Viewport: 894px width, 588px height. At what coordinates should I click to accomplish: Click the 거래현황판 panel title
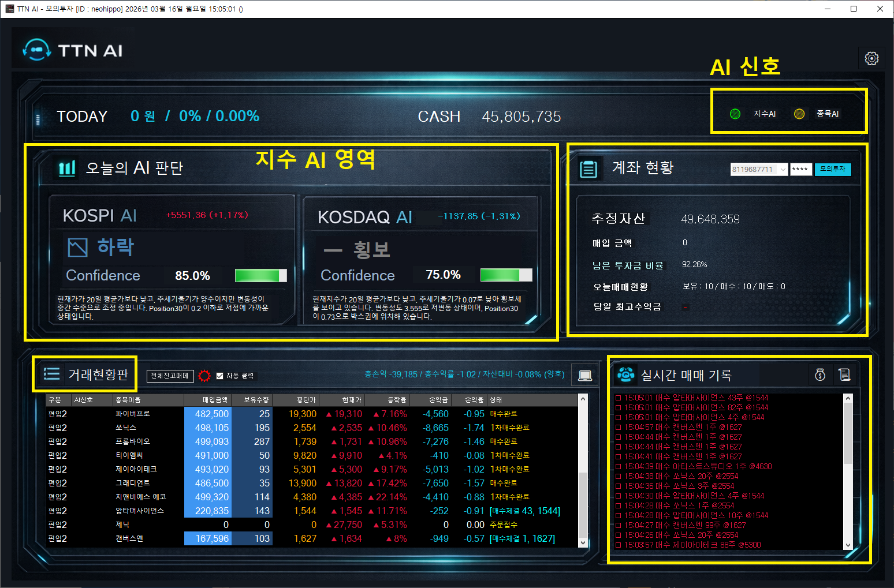(x=98, y=374)
